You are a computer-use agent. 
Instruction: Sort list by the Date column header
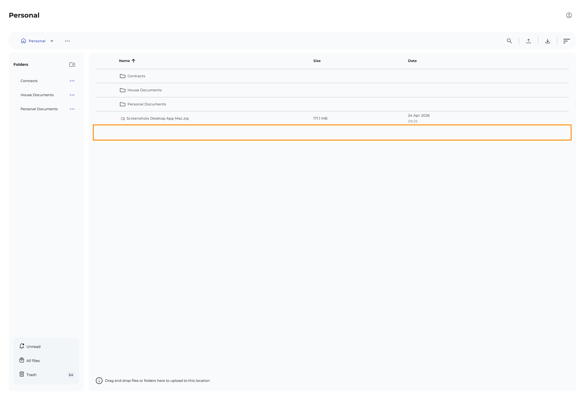point(412,61)
